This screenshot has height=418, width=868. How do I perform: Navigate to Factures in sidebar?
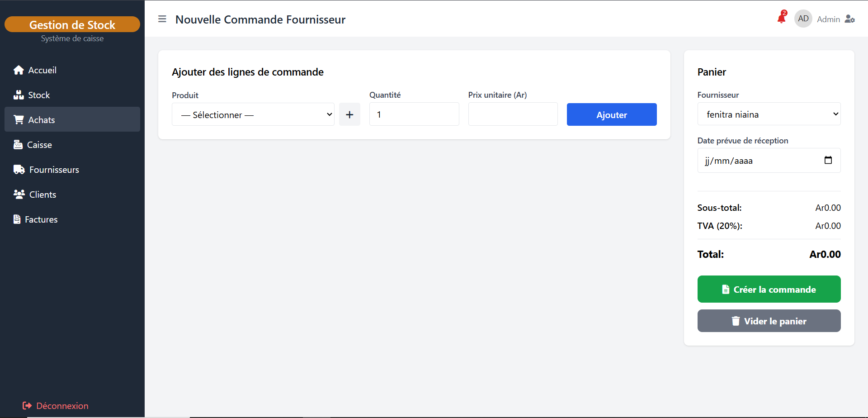click(x=41, y=219)
